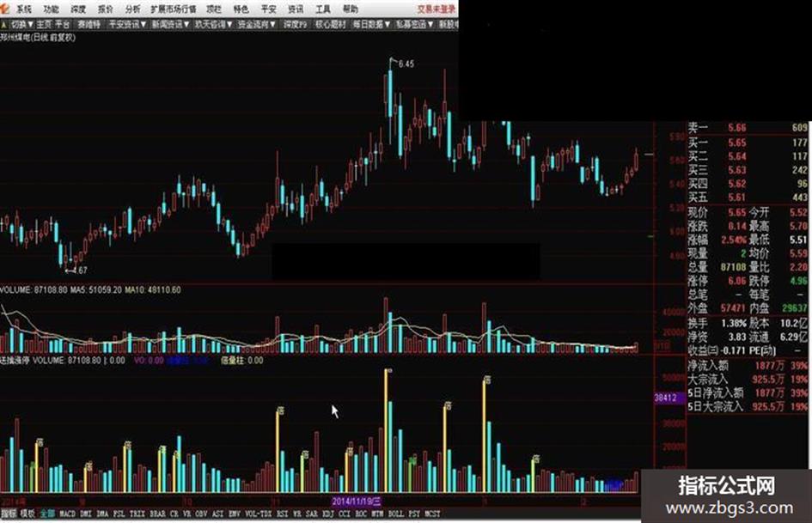The image size is (812, 523).
Task: Click the 总量 87108 value
Action: (733, 267)
